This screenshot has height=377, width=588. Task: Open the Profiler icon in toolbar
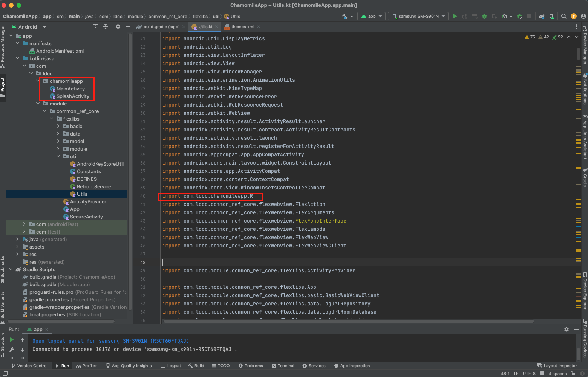(504, 16)
